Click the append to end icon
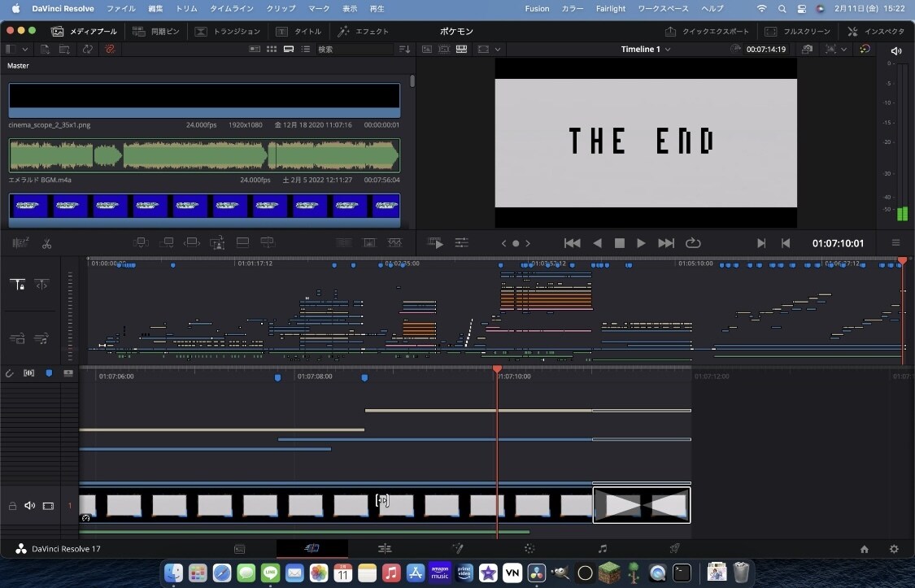Viewport: 915px width, 588px height. click(x=166, y=242)
